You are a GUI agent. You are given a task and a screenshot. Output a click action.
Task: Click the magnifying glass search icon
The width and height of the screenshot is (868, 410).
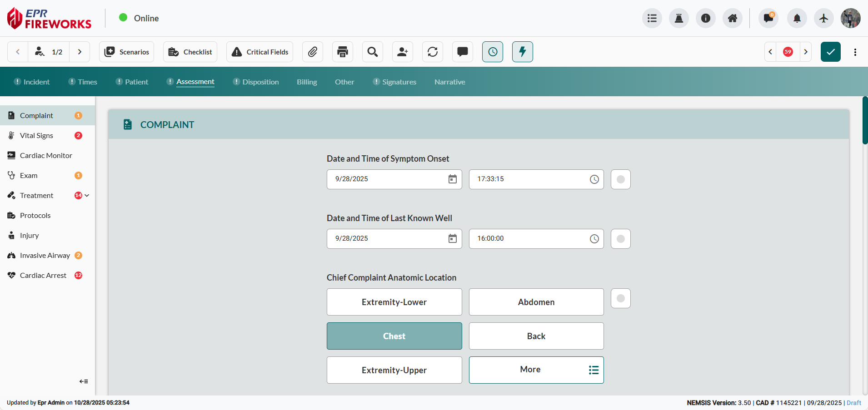373,52
